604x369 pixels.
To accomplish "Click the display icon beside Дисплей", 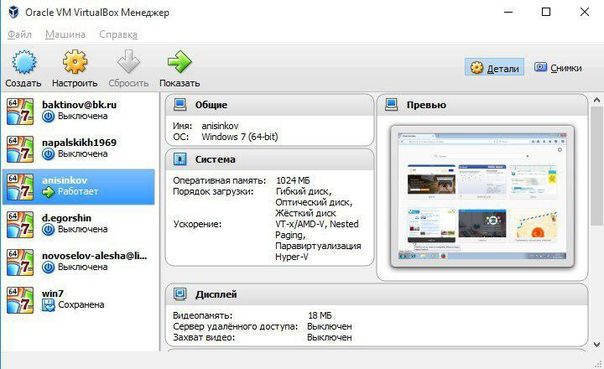I will click(180, 294).
